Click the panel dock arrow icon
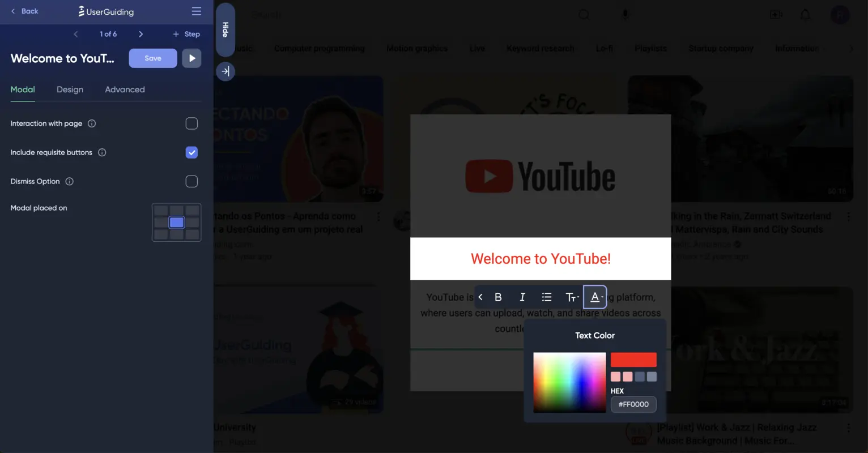Screen dimensions: 868x453 [x=225, y=71]
